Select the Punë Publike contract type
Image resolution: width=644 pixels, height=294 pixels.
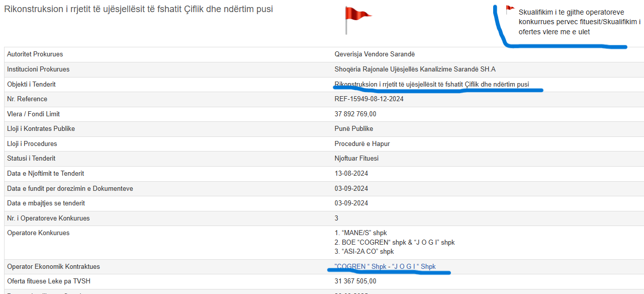point(354,129)
